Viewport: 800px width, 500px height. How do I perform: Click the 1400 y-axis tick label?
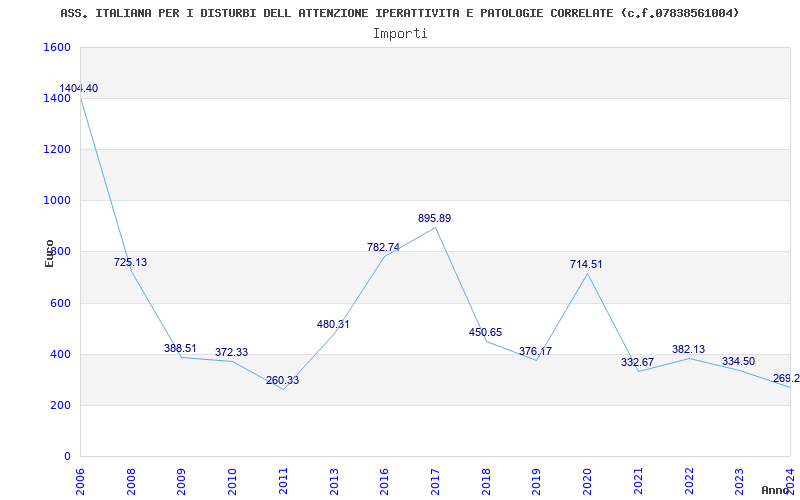(x=58, y=98)
